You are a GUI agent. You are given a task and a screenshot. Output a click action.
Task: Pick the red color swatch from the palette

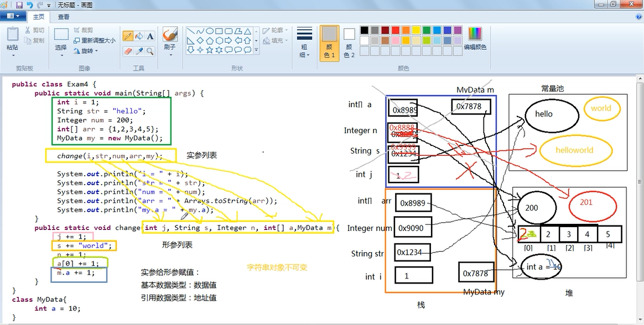click(394, 31)
